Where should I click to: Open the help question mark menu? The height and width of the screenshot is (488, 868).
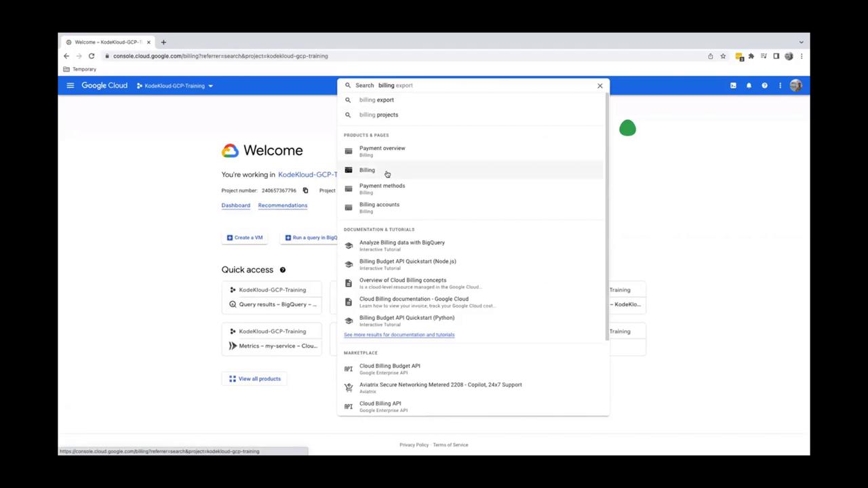point(764,85)
